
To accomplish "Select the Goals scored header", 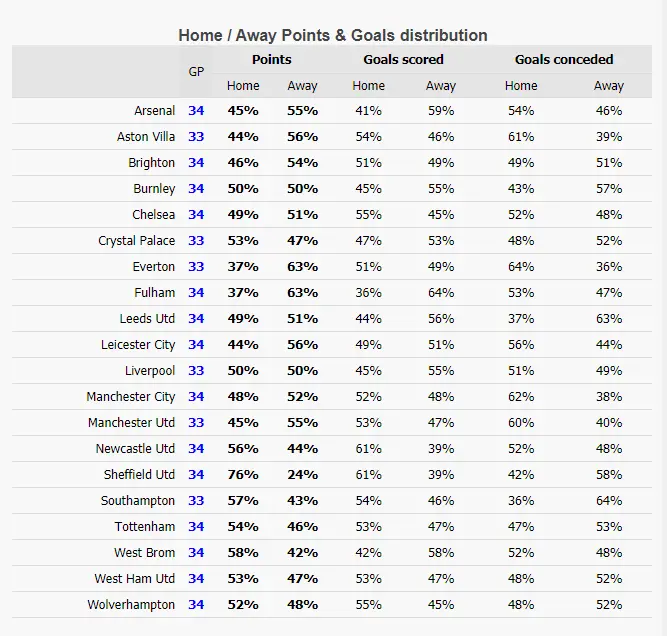I will (x=403, y=60).
